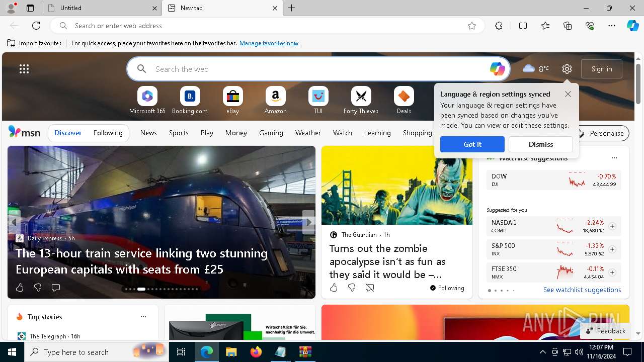Click Import favorites in favorites bar
This screenshot has width=644, height=362.
(34, 43)
